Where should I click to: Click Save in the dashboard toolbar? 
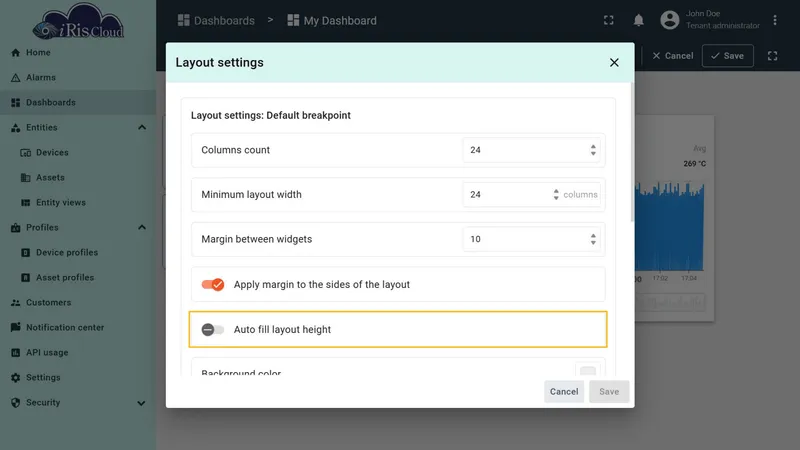[728, 56]
